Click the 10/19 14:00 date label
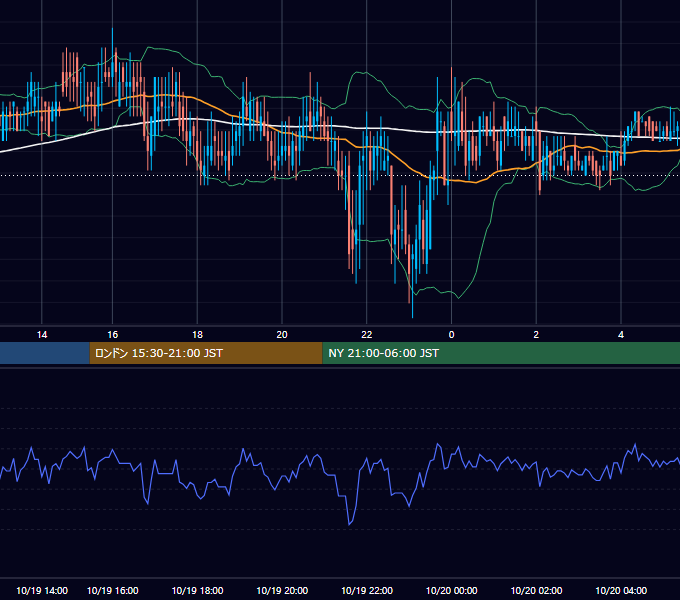The width and height of the screenshot is (680, 600). (x=42, y=590)
